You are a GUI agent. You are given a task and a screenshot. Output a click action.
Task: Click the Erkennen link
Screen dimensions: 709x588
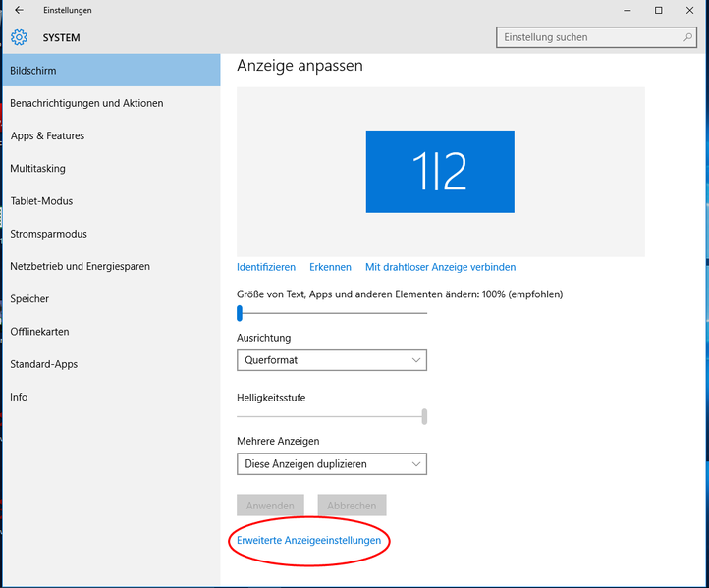(330, 267)
